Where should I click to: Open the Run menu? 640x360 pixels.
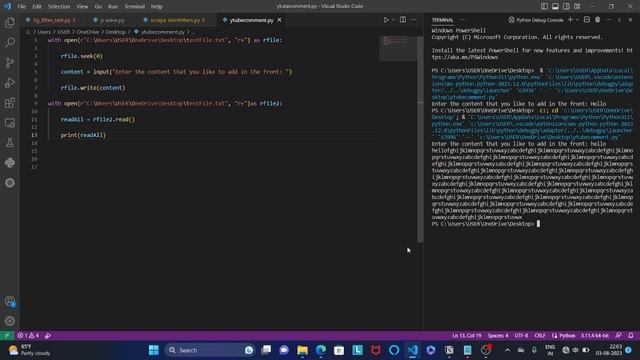click(x=113, y=7)
